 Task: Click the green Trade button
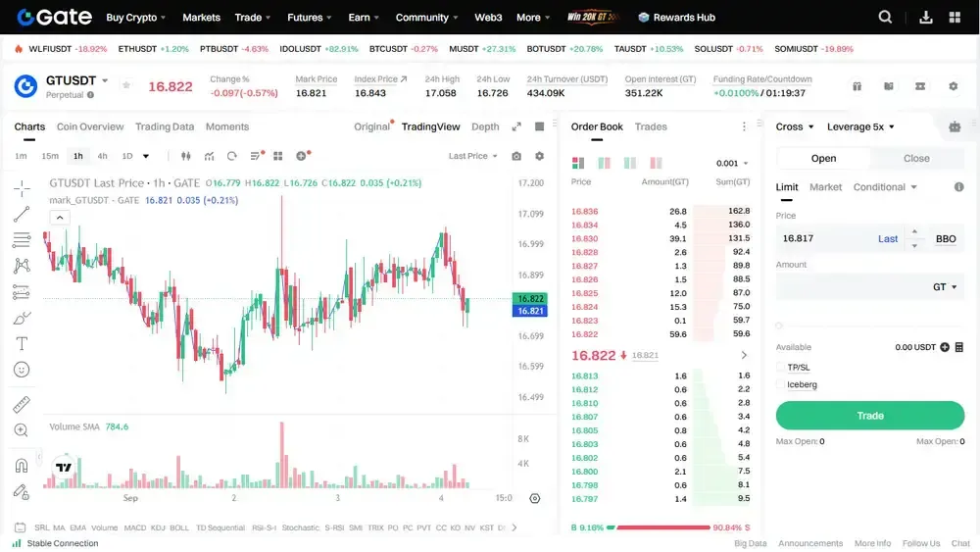click(870, 415)
